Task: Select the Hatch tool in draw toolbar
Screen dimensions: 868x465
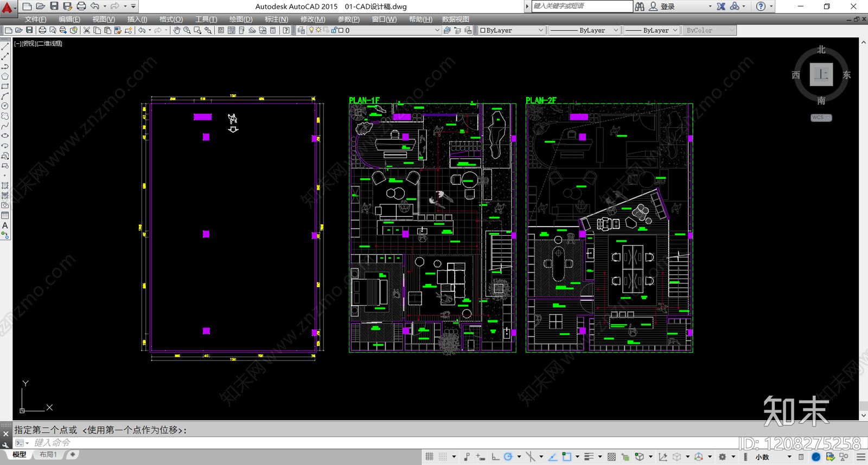Action: [x=5, y=185]
